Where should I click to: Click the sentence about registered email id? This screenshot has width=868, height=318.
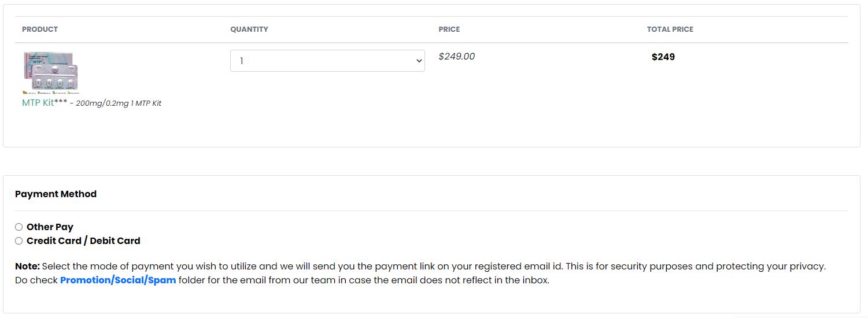pyautogui.click(x=434, y=267)
